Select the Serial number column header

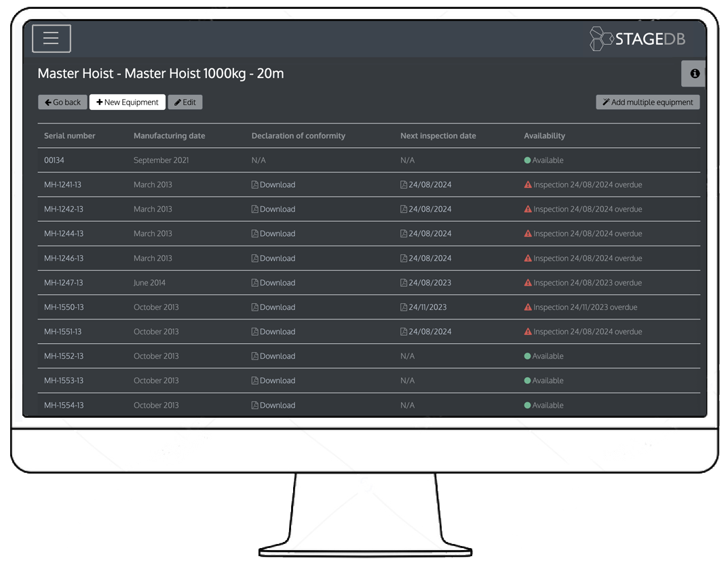click(x=70, y=136)
